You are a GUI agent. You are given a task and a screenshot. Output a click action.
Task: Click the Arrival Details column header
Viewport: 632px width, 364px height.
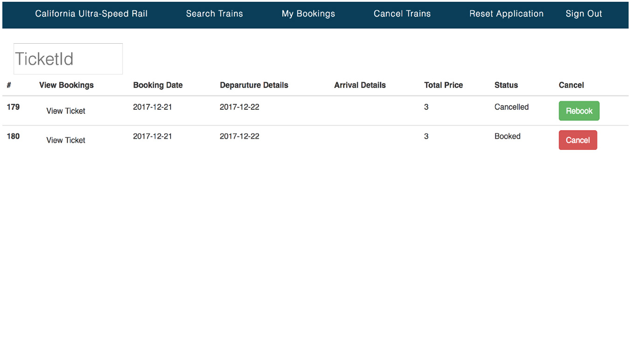click(359, 85)
